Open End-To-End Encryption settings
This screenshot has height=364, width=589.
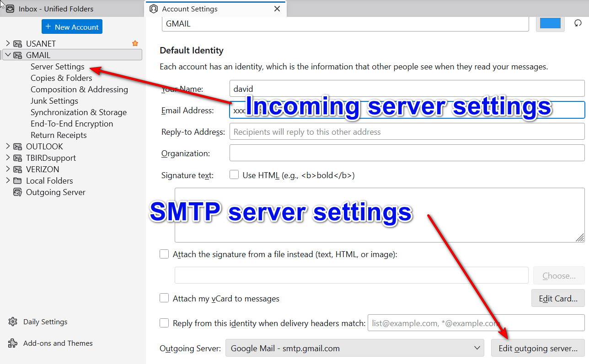tap(72, 124)
